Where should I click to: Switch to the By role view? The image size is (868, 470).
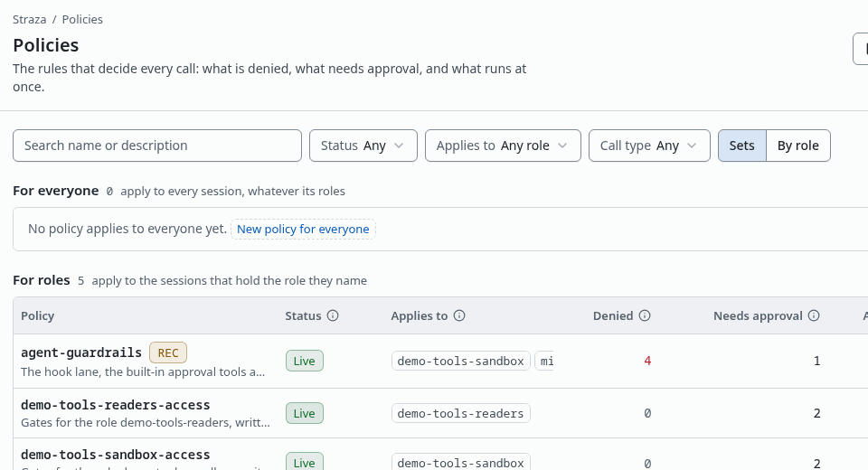click(x=798, y=146)
